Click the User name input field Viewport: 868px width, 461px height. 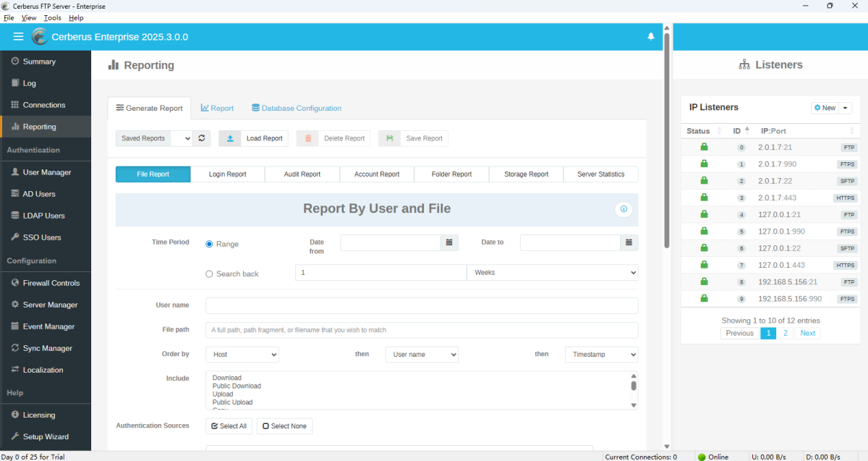[x=421, y=305]
